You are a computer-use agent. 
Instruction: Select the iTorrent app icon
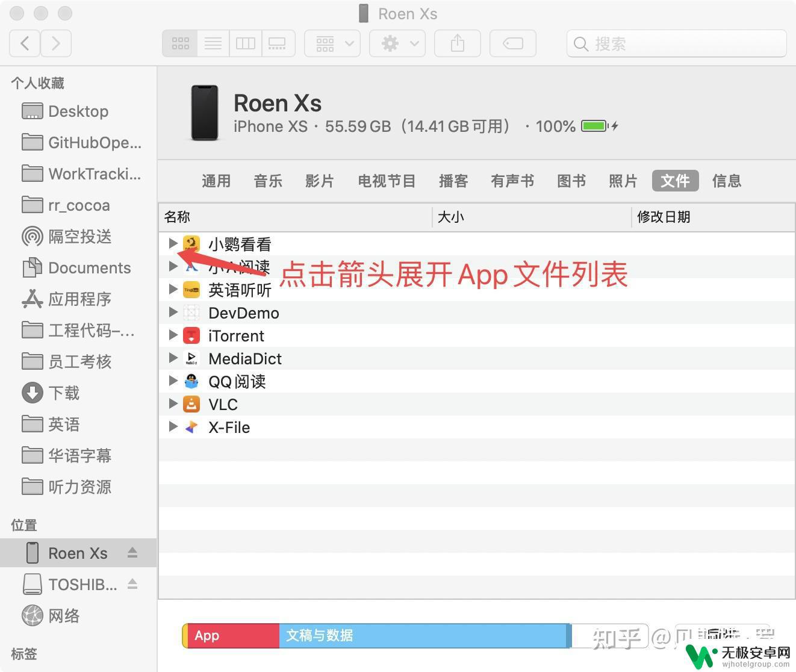[x=191, y=335]
